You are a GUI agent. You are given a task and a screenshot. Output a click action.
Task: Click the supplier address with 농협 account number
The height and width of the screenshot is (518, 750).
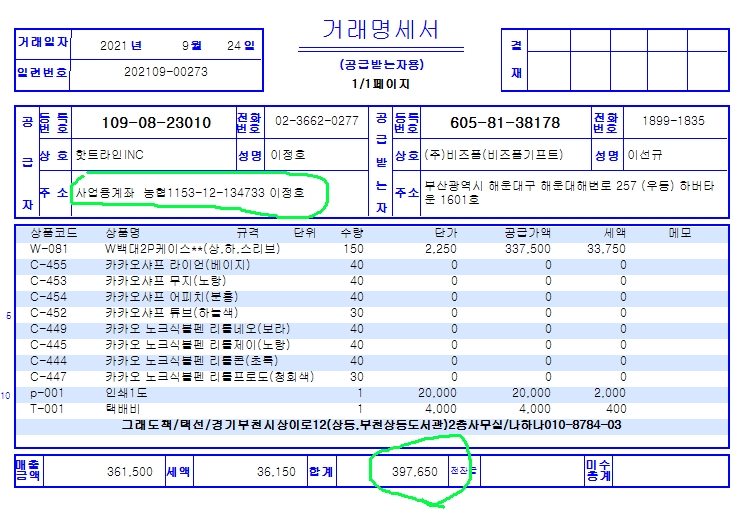(x=200, y=190)
